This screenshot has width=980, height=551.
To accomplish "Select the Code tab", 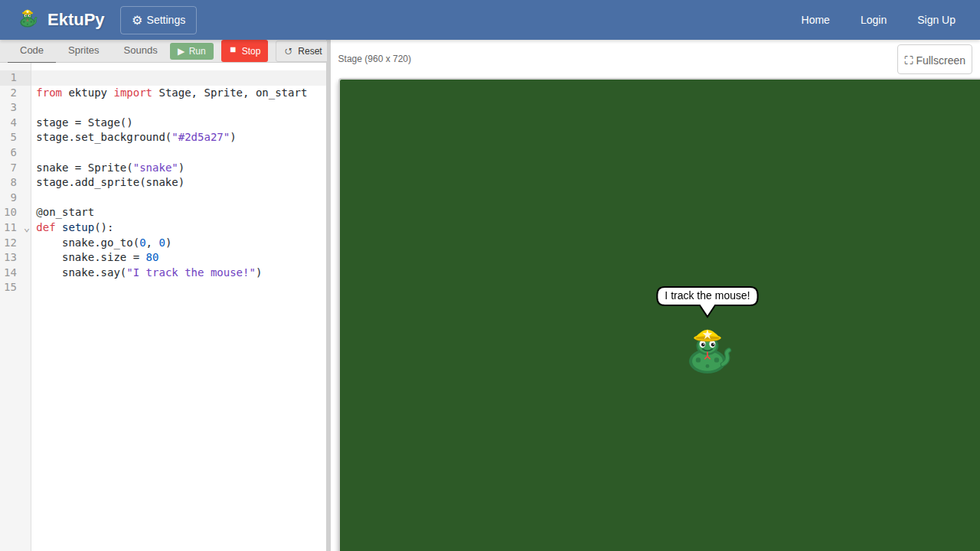I will click(31, 51).
